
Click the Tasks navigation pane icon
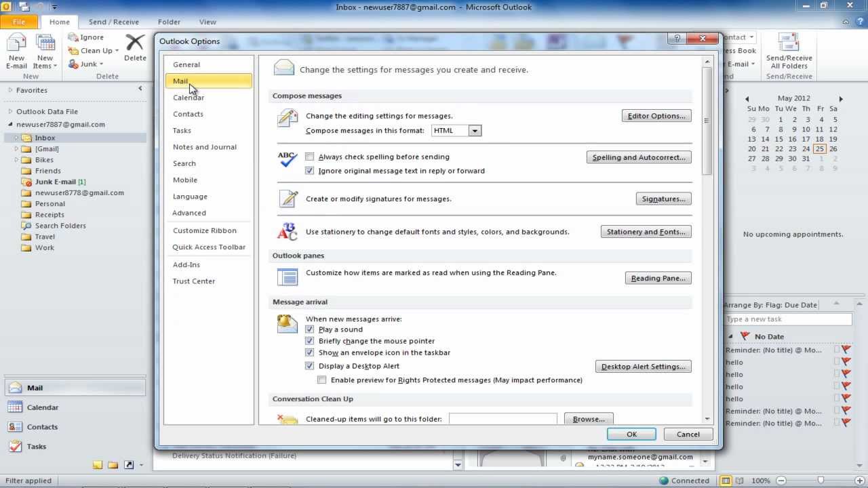15,447
